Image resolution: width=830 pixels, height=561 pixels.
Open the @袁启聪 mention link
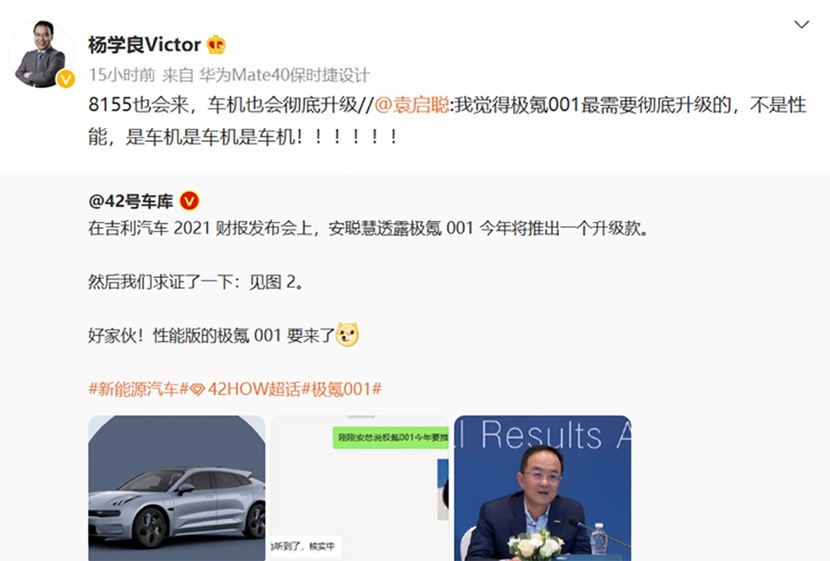[412, 105]
